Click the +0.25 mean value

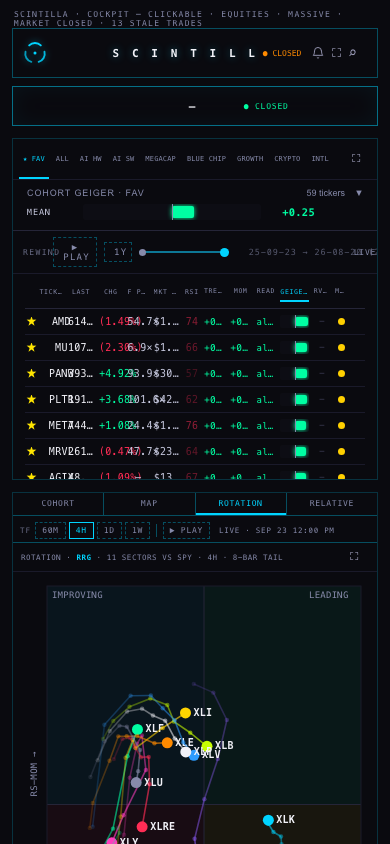(299, 212)
